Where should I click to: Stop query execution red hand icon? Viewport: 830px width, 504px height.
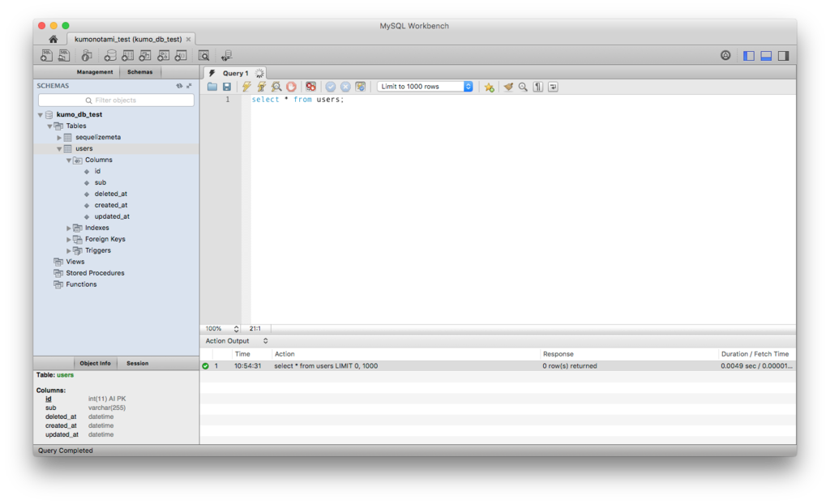coord(291,86)
